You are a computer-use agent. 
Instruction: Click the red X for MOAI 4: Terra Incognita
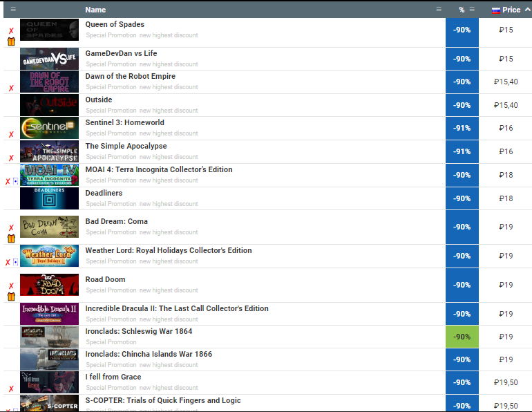[x=8, y=182]
